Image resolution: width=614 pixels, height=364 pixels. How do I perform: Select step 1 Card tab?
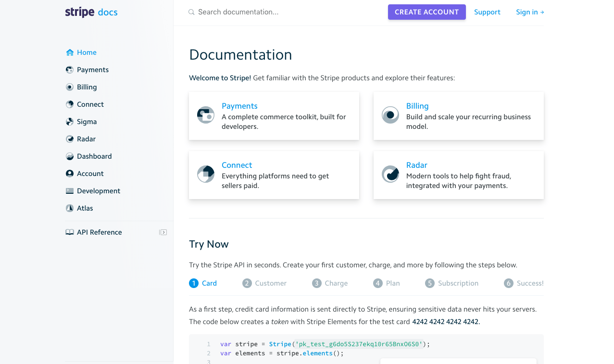tap(203, 283)
